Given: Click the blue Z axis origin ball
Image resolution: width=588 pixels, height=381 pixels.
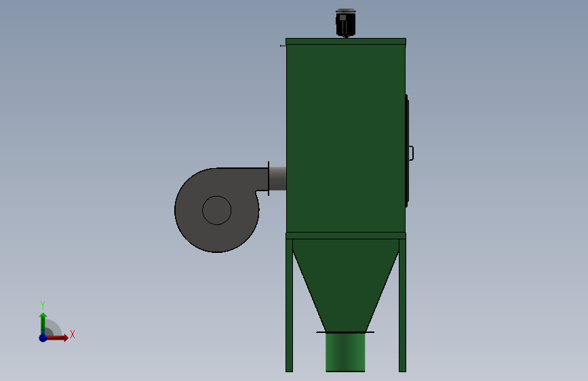Looking at the screenshot, I should tap(43, 338).
